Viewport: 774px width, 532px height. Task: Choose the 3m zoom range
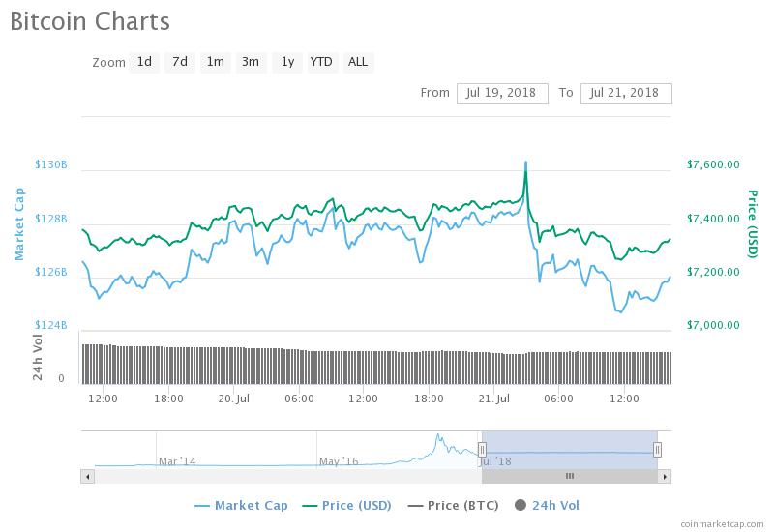(251, 62)
